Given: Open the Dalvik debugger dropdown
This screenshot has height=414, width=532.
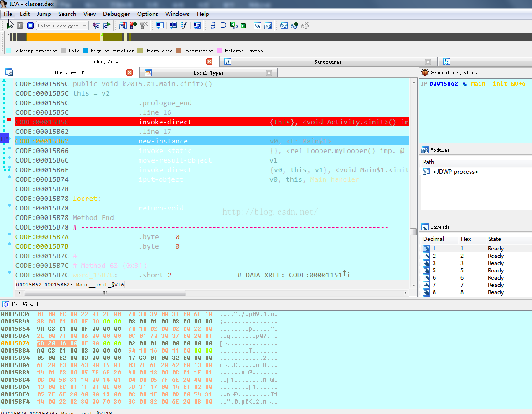Looking at the screenshot, I should [x=62, y=26].
